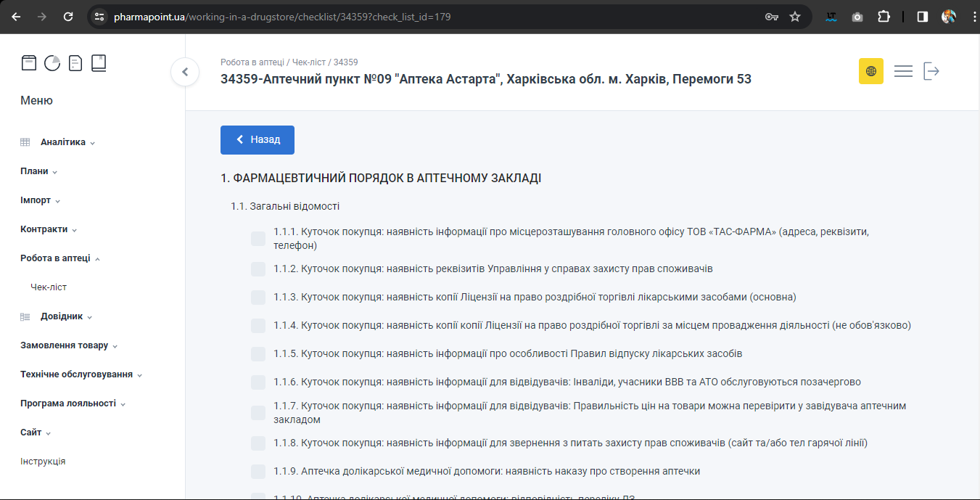Open the hamburger menu in page header
980x500 pixels.
pyautogui.click(x=903, y=71)
